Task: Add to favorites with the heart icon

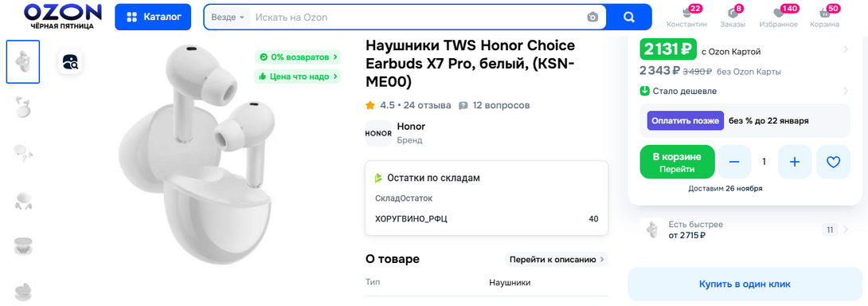Action: tap(833, 162)
